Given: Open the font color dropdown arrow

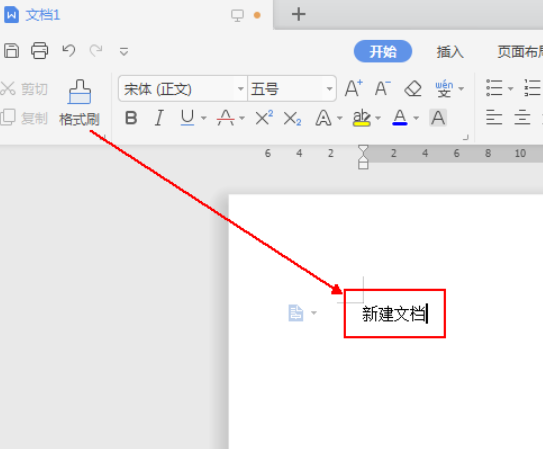Looking at the screenshot, I should coord(416,118).
